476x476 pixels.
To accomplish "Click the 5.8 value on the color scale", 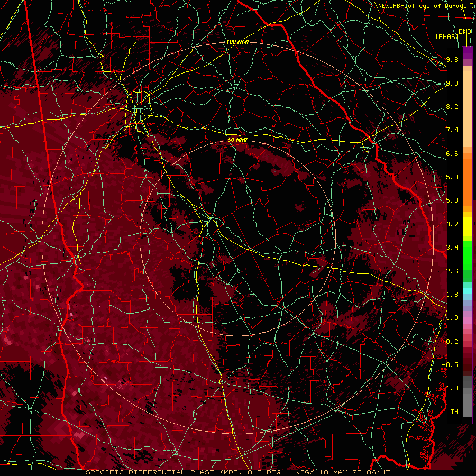I will click(x=452, y=177).
